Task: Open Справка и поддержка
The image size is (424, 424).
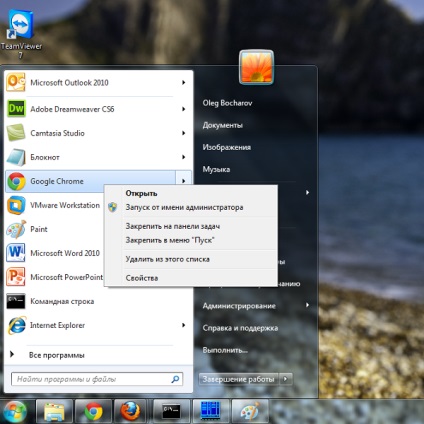Action: tap(240, 328)
